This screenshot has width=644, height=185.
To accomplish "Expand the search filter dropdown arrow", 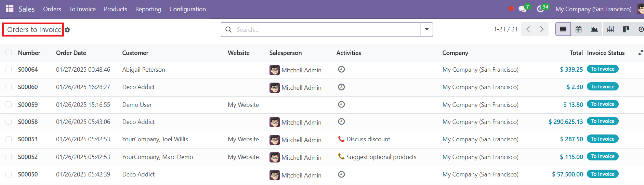I will (426, 29).
